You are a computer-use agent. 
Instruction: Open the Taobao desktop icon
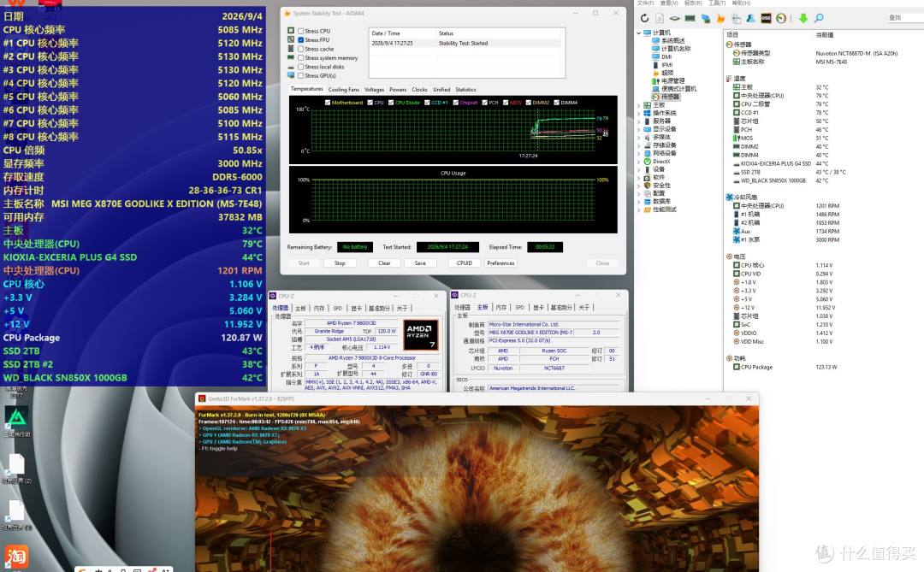pyautogui.click(x=16, y=556)
